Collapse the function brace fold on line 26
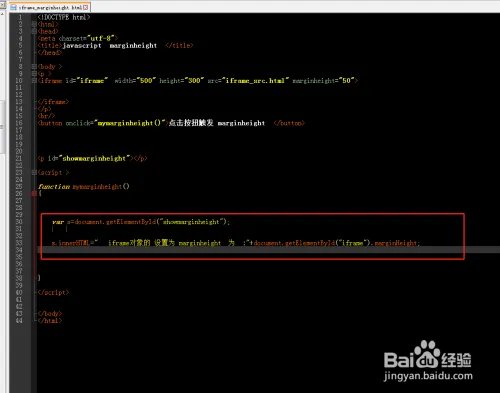 pos(34,194)
